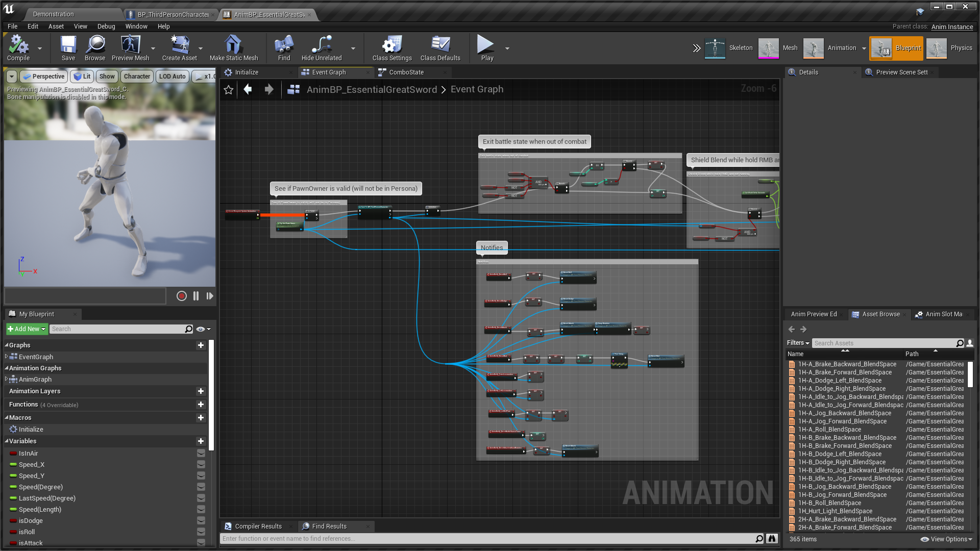Open the Asset in the Content Browser

pos(94,47)
